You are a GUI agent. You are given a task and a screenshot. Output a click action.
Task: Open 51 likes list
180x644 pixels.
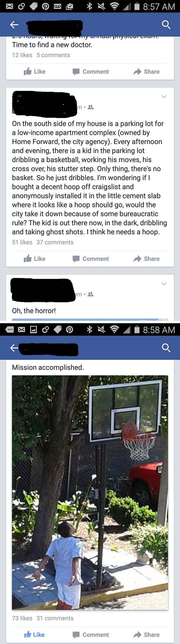pyautogui.click(x=22, y=242)
